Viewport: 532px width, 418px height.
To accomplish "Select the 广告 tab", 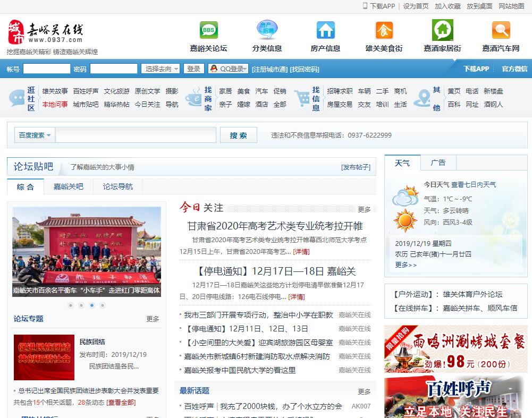I will pos(438,163).
